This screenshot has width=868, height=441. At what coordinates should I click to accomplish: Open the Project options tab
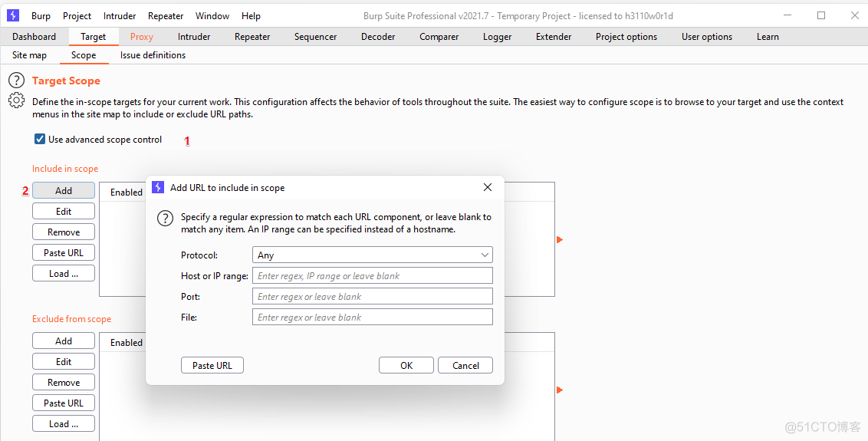pyautogui.click(x=626, y=37)
